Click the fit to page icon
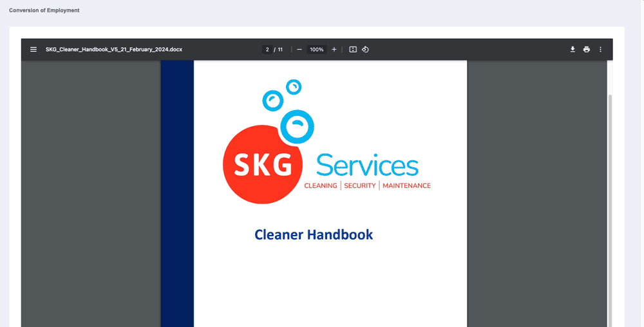The height and width of the screenshot is (327, 644). (x=353, y=49)
